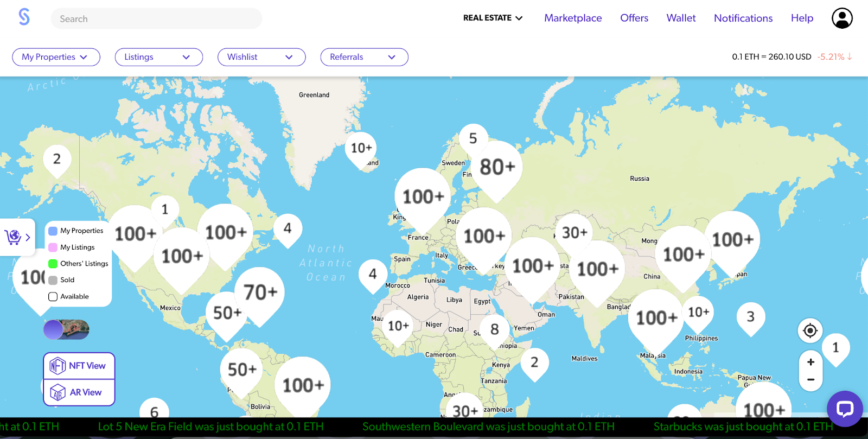Select the 80+ map pin

pos(497,170)
